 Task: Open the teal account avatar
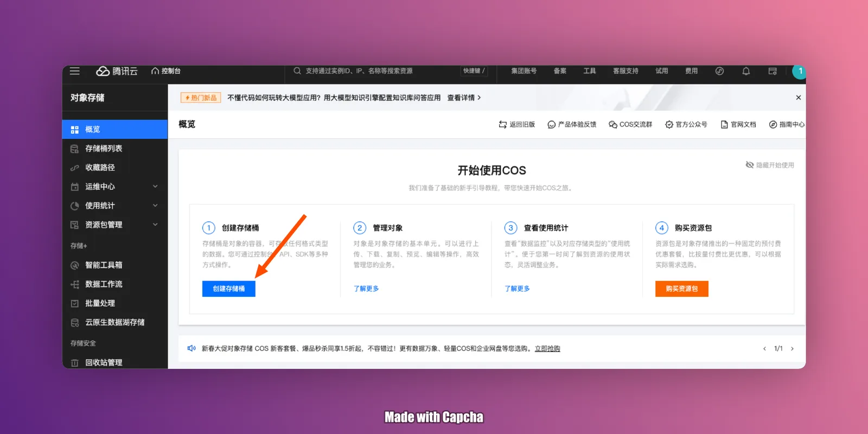pyautogui.click(x=800, y=72)
